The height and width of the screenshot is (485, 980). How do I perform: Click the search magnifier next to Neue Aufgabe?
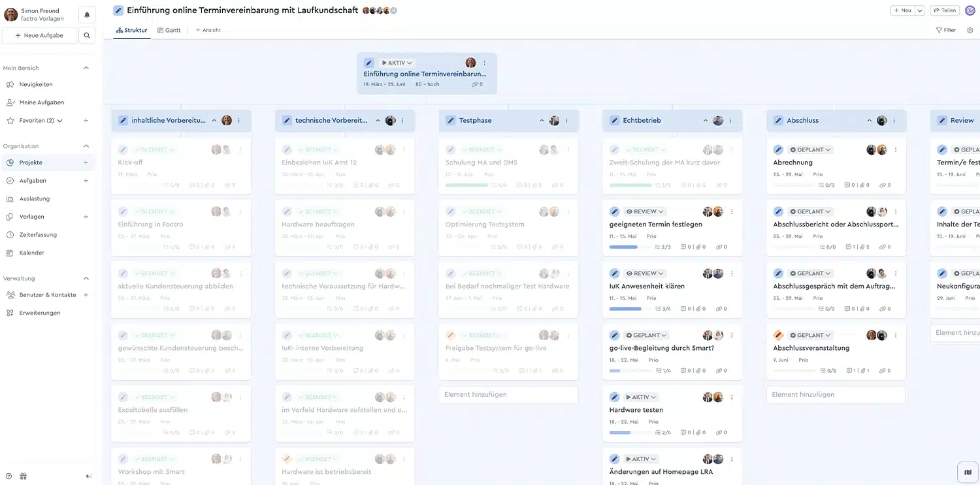86,35
